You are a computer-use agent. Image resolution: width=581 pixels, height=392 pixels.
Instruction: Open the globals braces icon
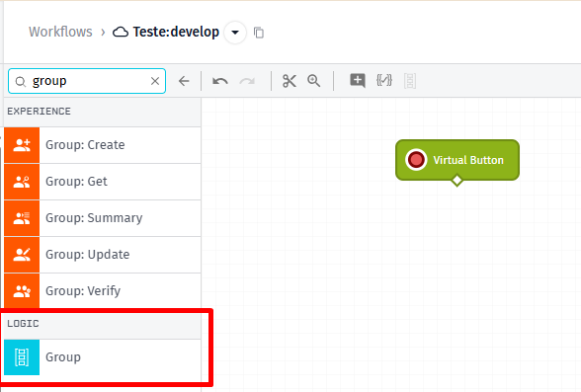coord(384,80)
